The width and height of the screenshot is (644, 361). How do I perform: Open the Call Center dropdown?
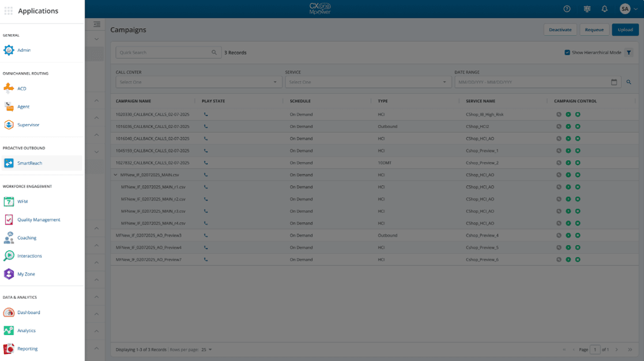pyautogui.click(x=199, y=82)
